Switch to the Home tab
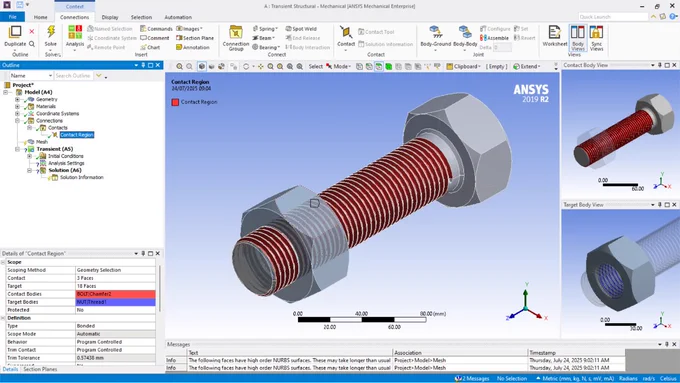Viewport: 680px width, 383px height. 40,17
